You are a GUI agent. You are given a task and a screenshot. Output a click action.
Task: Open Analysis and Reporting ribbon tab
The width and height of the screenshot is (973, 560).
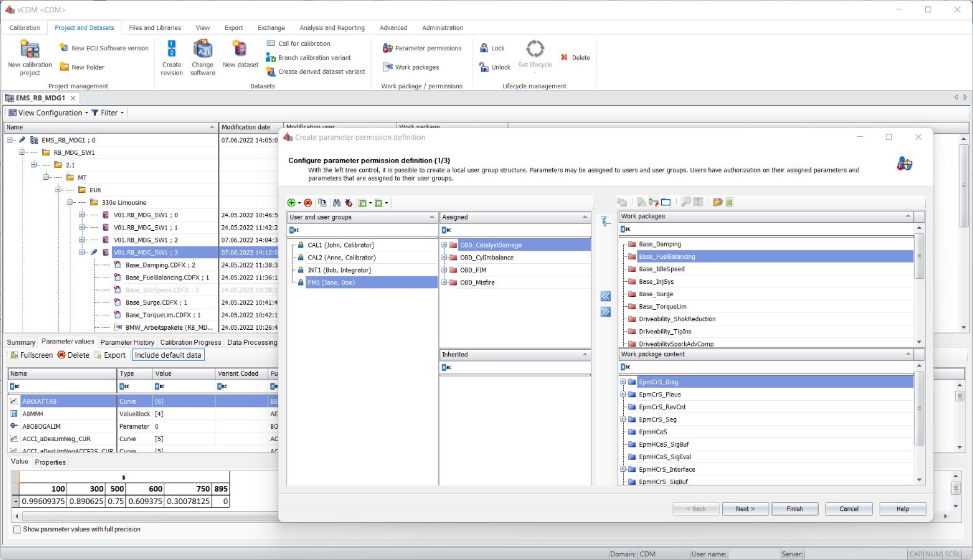point(332,27)
